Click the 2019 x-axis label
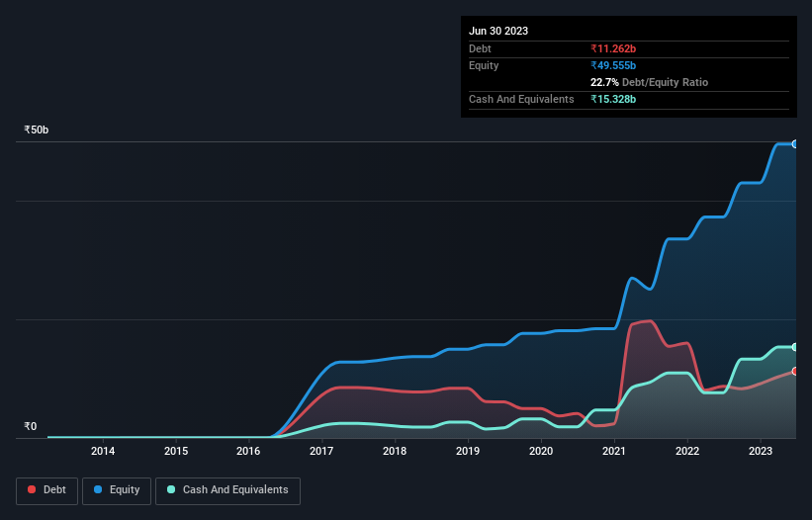This screenshot has width=812, height=520. coord(468,451)
